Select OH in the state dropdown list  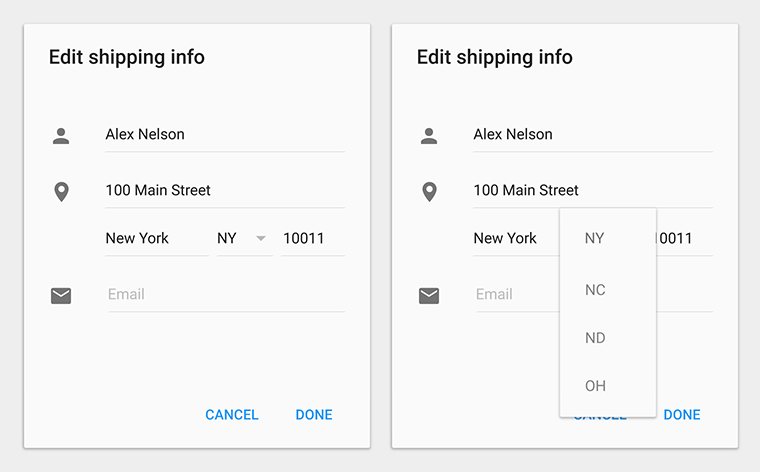tap(595, 386)
